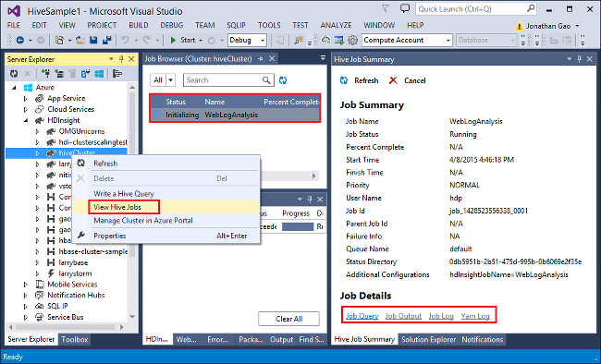
Task: Click the Server Explorer horizontal scrollbar
Action: 65,327
